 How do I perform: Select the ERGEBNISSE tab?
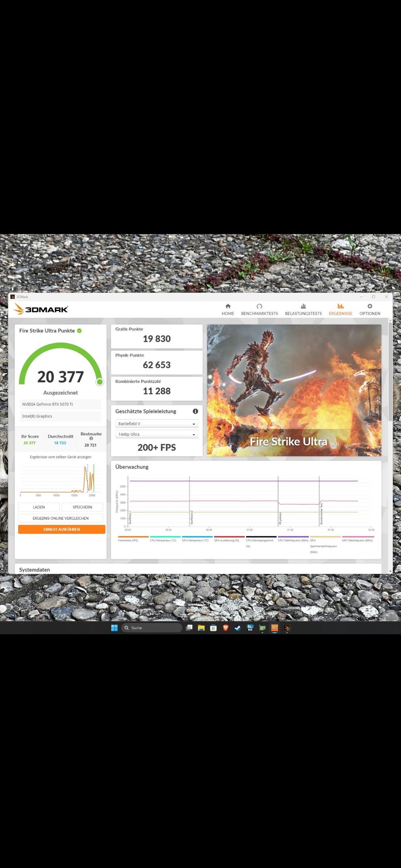coord(340,309)
